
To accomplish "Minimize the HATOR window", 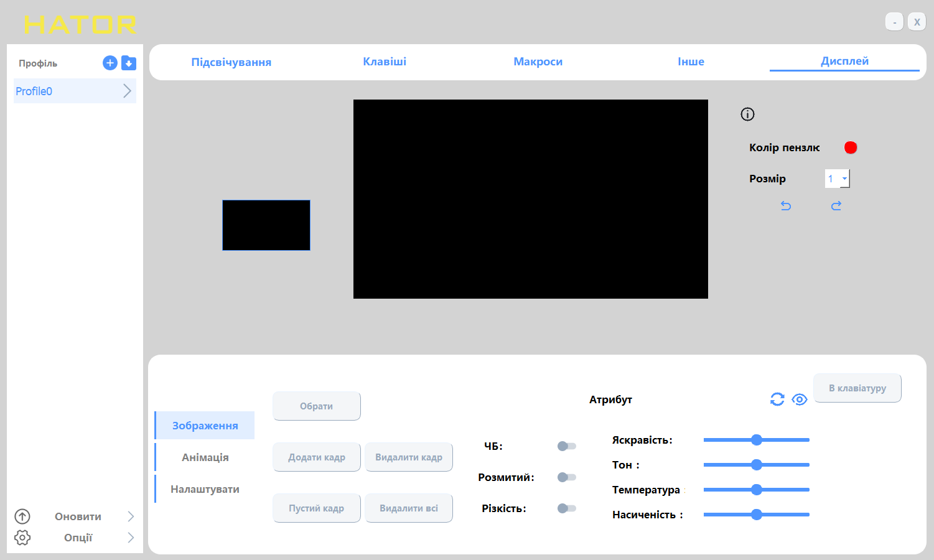I will tap(894, 22).
